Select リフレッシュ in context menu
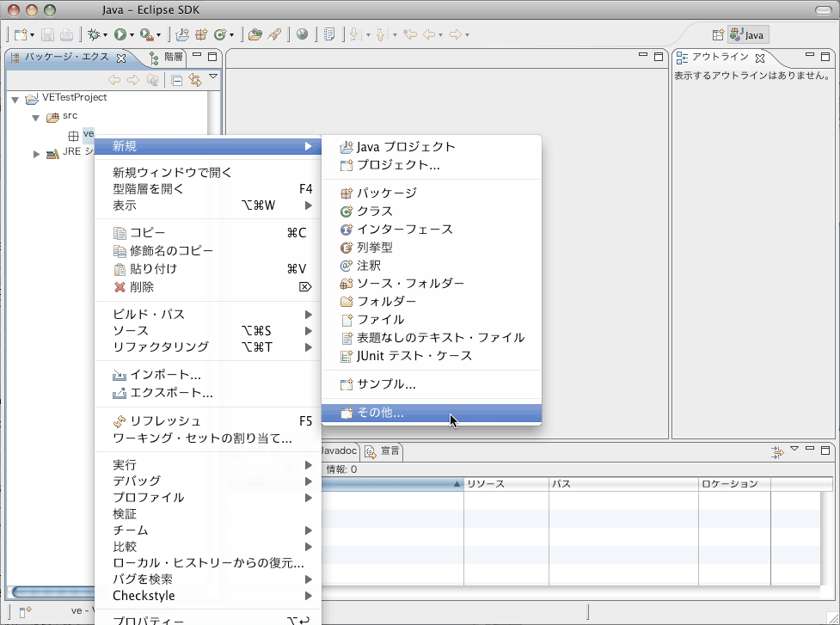Viewport: 840px width, 625px height. pos(208,421)
